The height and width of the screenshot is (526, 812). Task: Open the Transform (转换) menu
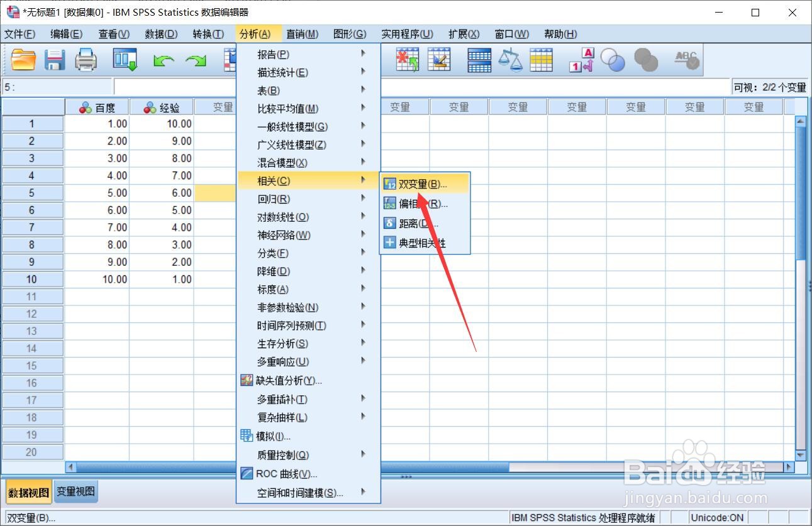click(x=208, y=34)
